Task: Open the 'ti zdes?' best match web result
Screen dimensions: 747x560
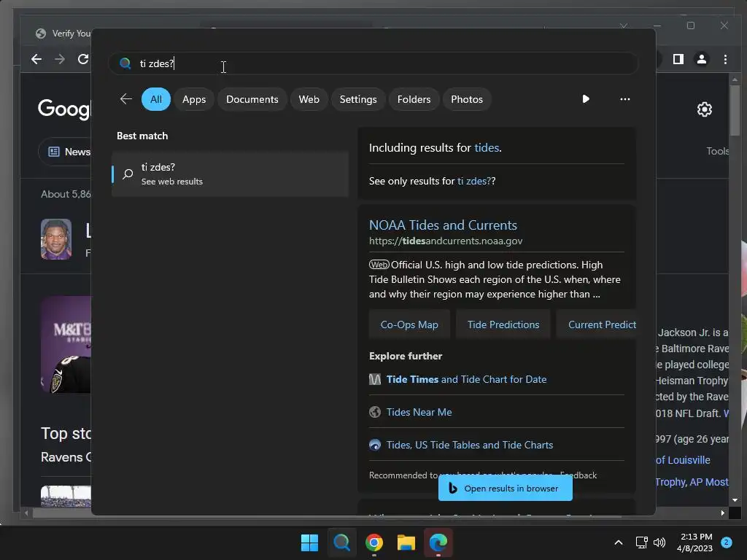Action: pos(230,174)
